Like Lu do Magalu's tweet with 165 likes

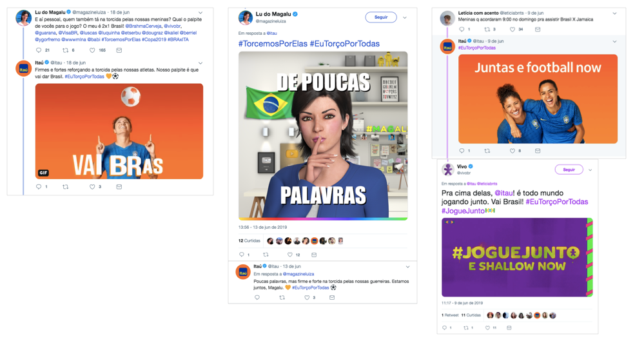[92, 50]
